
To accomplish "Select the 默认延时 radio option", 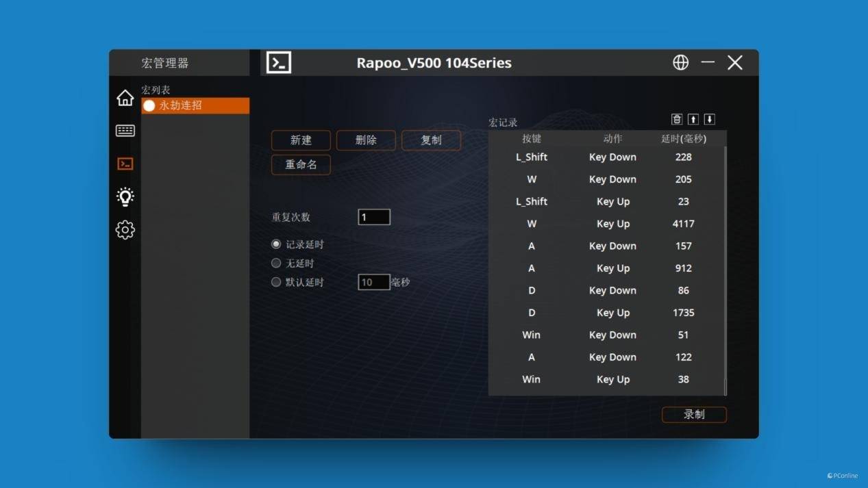I will click(276, 282).
